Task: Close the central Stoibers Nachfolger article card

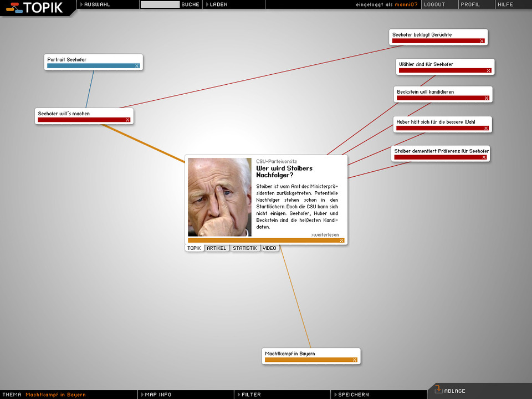Action: [342, 241]
